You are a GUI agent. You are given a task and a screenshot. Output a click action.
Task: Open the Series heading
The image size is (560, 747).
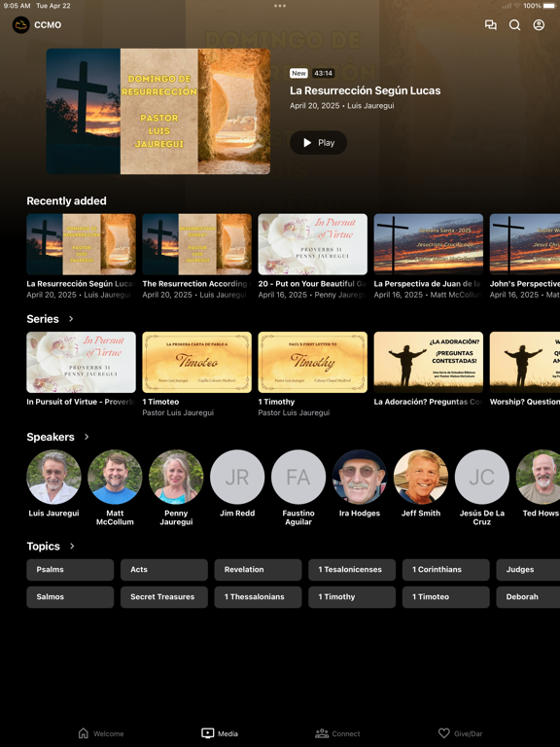43,319
